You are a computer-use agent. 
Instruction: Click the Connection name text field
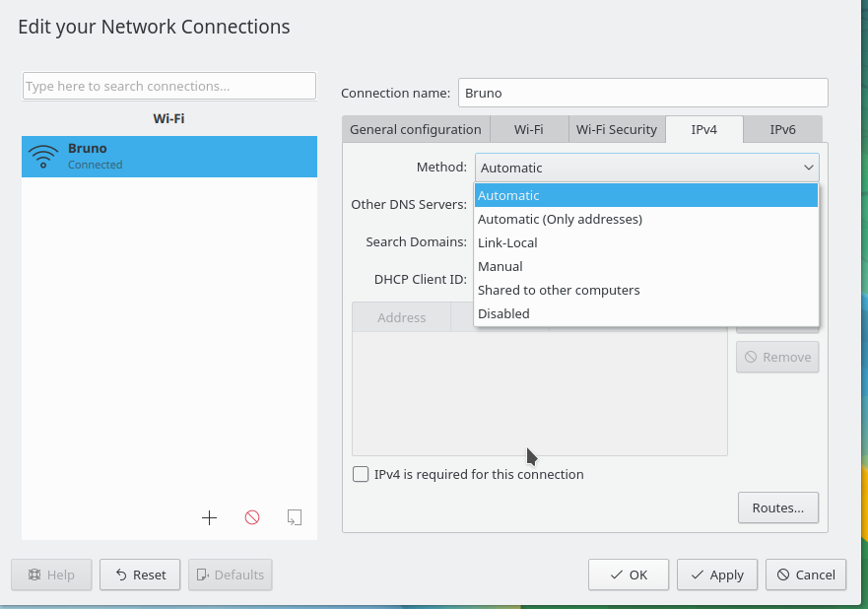click(642, 93)
